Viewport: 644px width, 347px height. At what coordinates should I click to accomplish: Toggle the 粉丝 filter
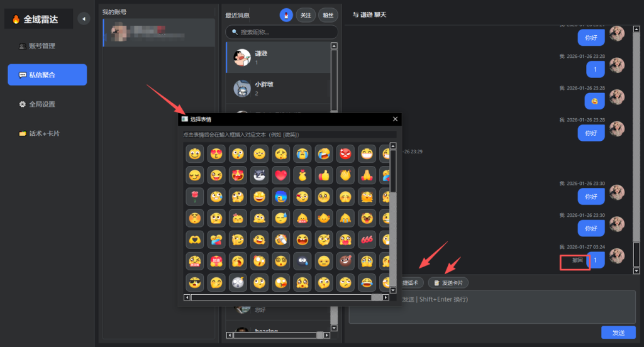[328, 15]
